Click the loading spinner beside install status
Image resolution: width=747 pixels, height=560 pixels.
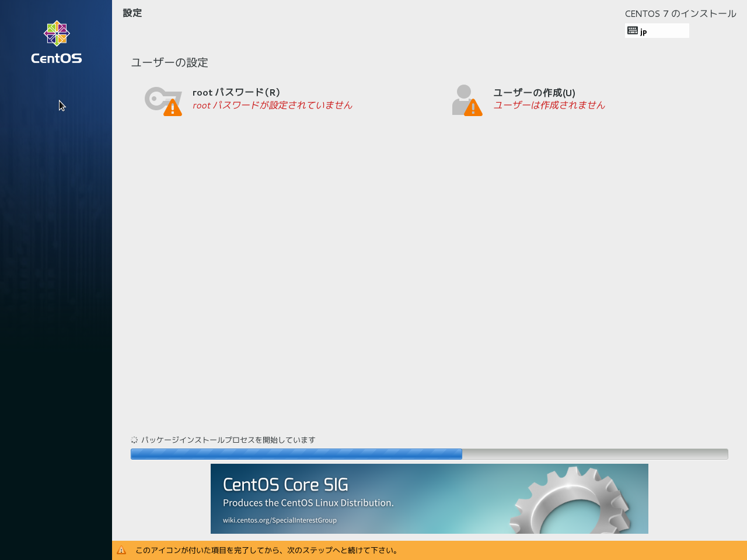[134, 440]
